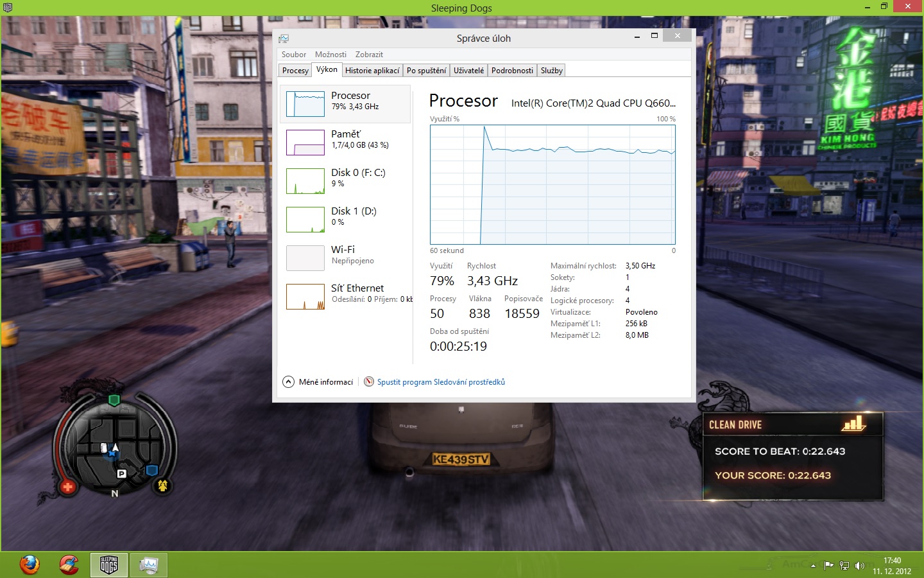Close the Správce úloh window
924x578 pixels.
click(x=677, y=36)
